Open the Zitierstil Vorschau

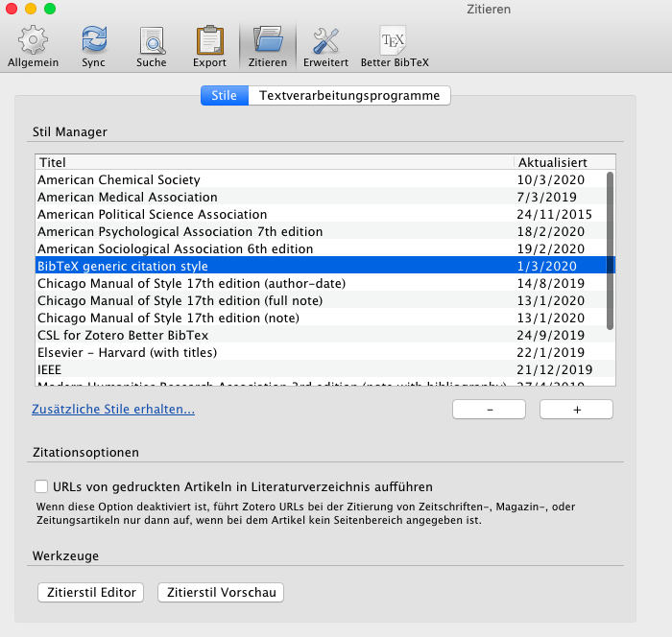pyautogui.click(x=221, y=593)
